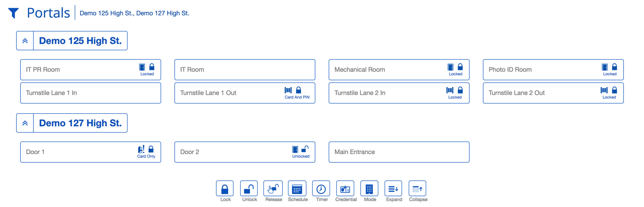This screenshot has height=207, width=644.
Task: Collapse the Demo 127 High St. chevron
Action: (25, 123)
